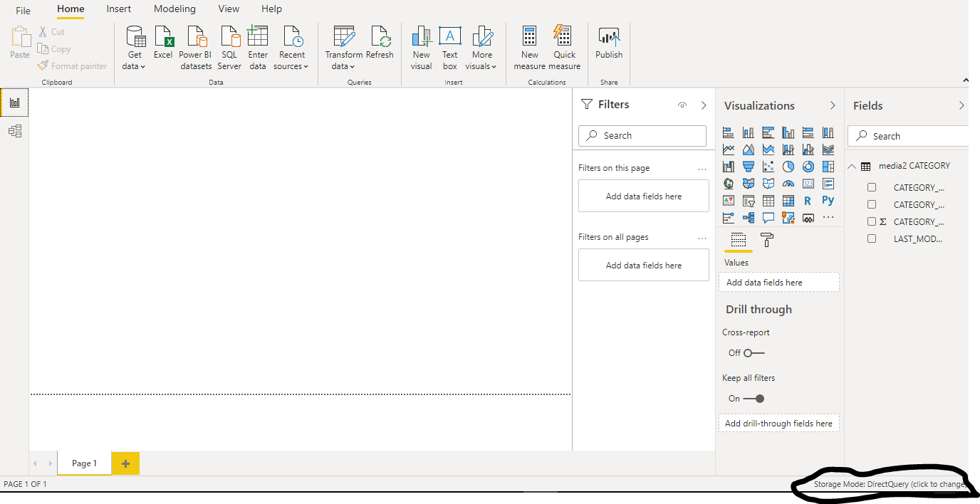Viewport: 980px width, 504px height.
Task: Open the Get data dropdown
Action: pos(135,47)
